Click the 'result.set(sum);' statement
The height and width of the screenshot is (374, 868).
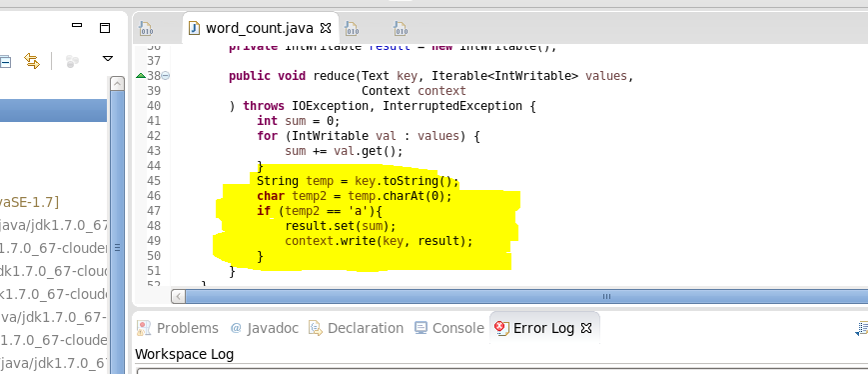coord(341,226)
